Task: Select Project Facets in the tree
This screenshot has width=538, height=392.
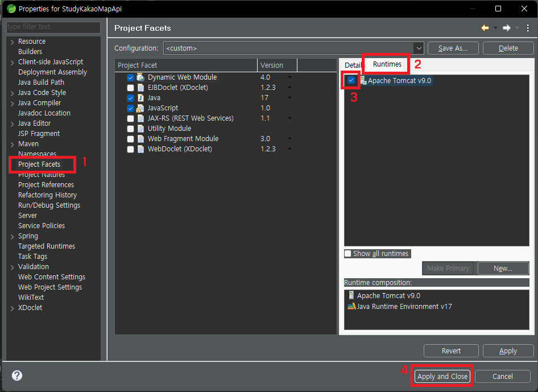Action: [x=39, y=164]
